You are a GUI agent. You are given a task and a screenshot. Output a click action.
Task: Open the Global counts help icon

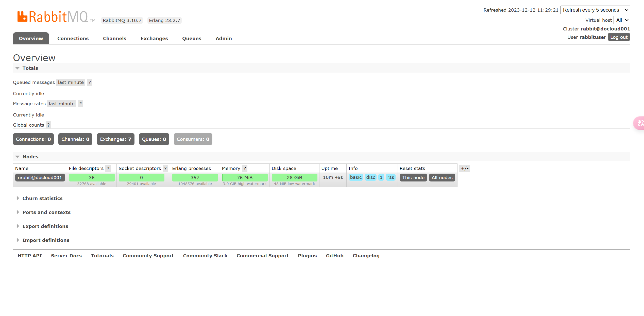tap(48, 125)
